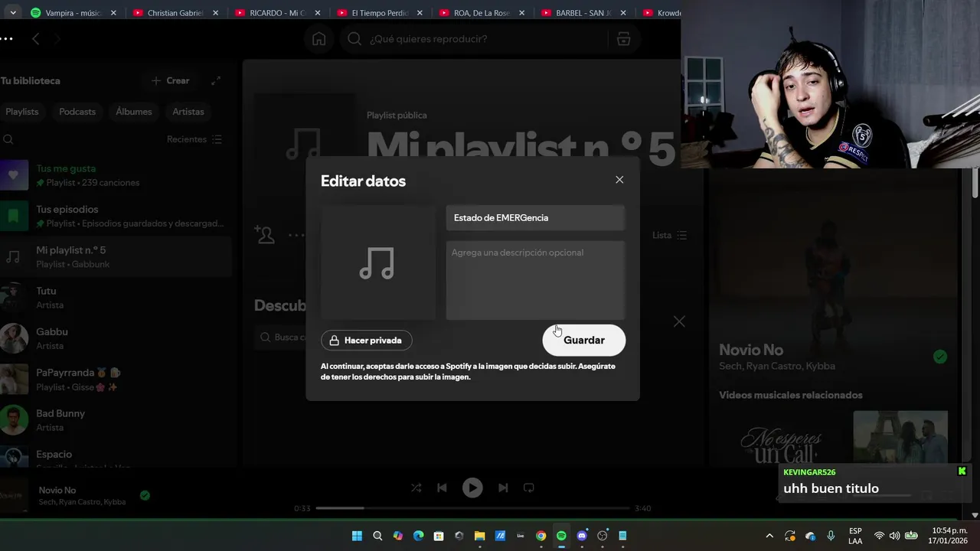Open the browser tab list dropdown arrow
The height and width of the screenshot is (551, 980).
pos(12,13)
